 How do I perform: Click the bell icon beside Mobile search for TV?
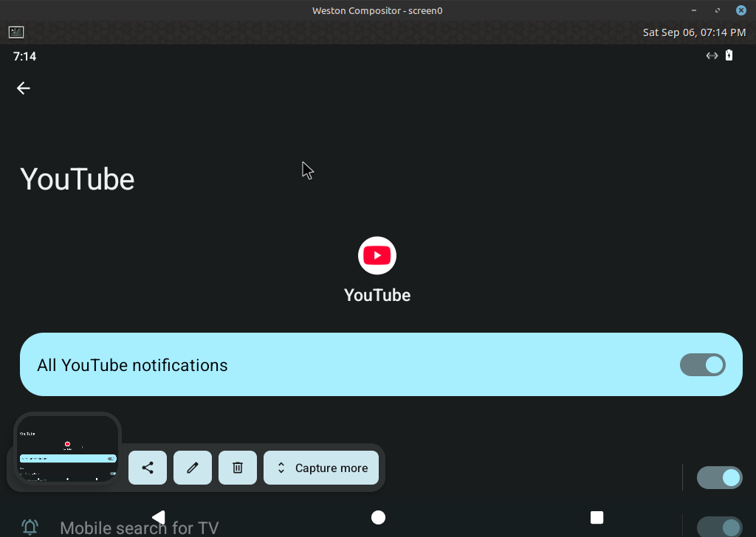tap(30, 527)
